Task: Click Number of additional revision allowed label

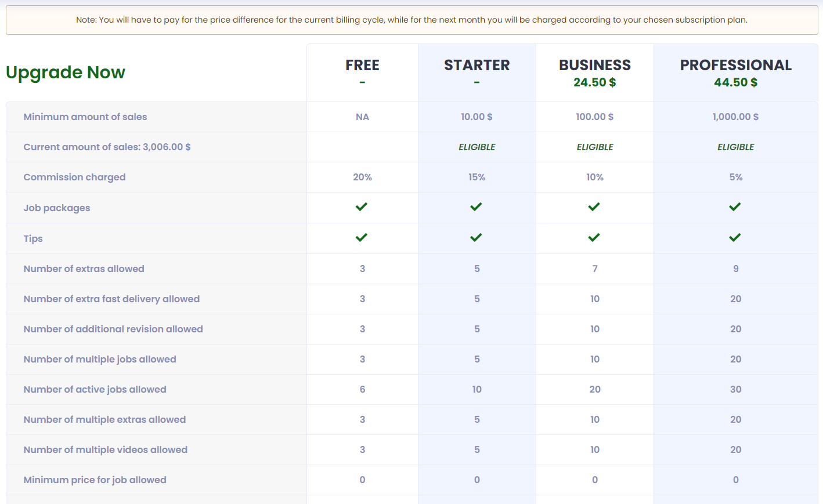Action: click(113, 329)
